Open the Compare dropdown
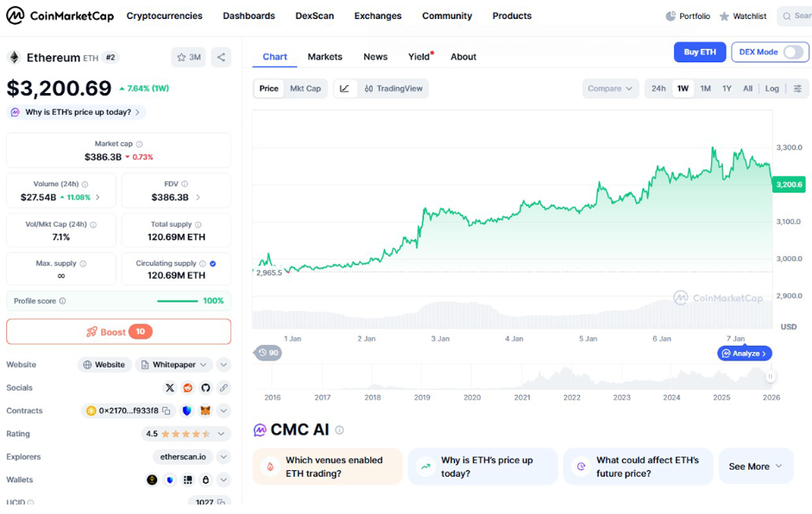The height and width of the screenshot is (514, 812). click(610, 89)
